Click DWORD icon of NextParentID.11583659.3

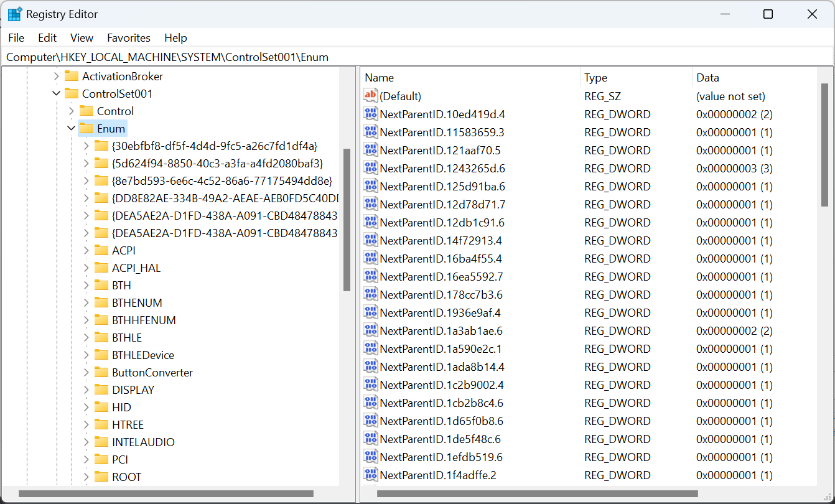tap(371, 132)
